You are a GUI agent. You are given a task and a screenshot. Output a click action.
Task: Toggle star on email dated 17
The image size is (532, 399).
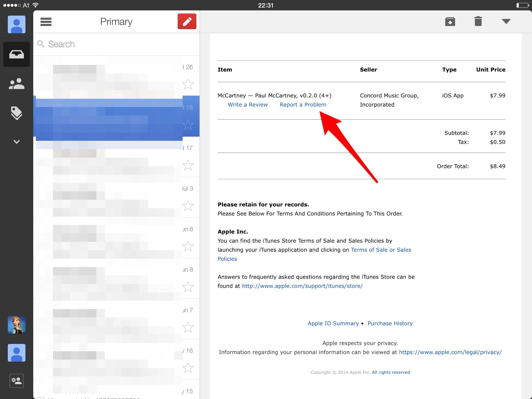pos(188,165)
